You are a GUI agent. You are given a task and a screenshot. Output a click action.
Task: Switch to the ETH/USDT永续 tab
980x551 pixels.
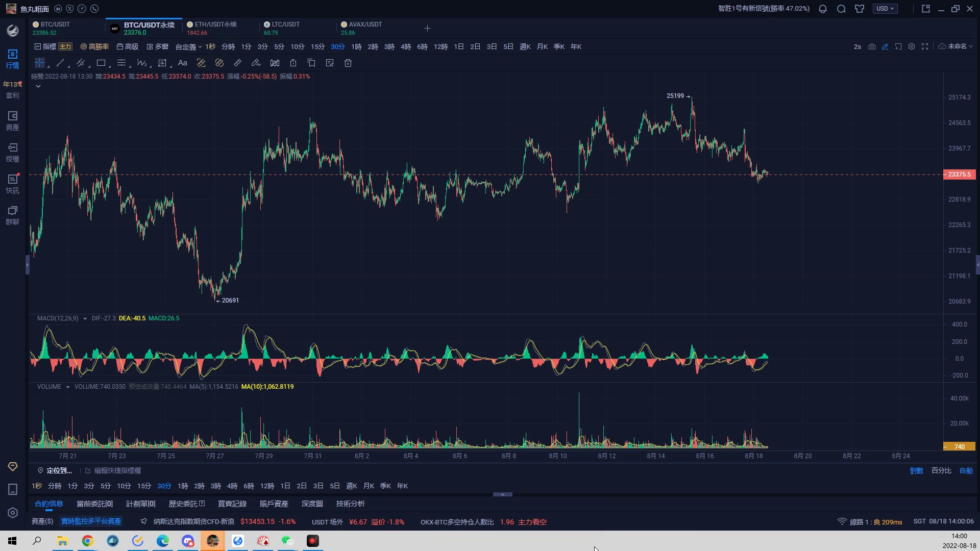point(215,24)
